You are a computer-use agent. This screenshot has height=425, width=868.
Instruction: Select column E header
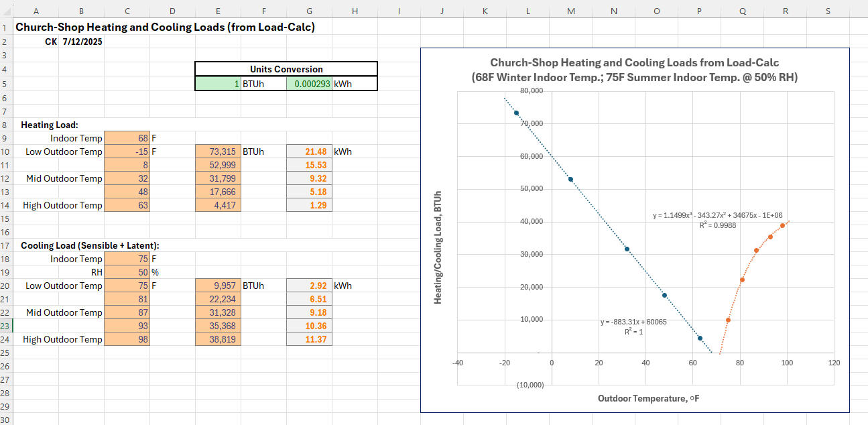[x=219, y=11]
